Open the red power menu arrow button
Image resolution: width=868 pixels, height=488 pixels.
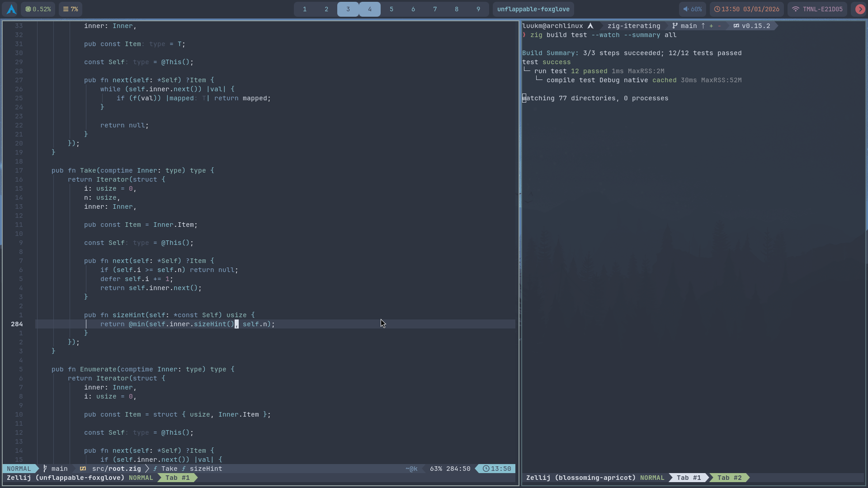click(860, 9)
